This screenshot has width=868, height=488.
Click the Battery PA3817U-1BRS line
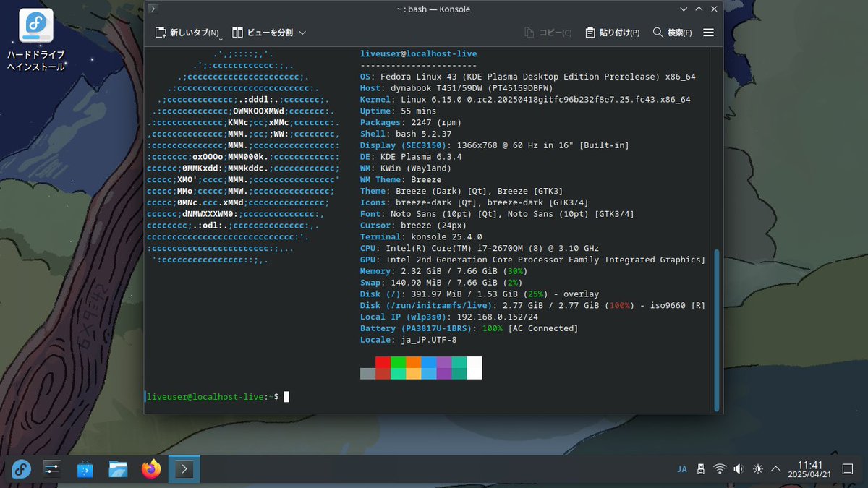(x=469, y=328)
